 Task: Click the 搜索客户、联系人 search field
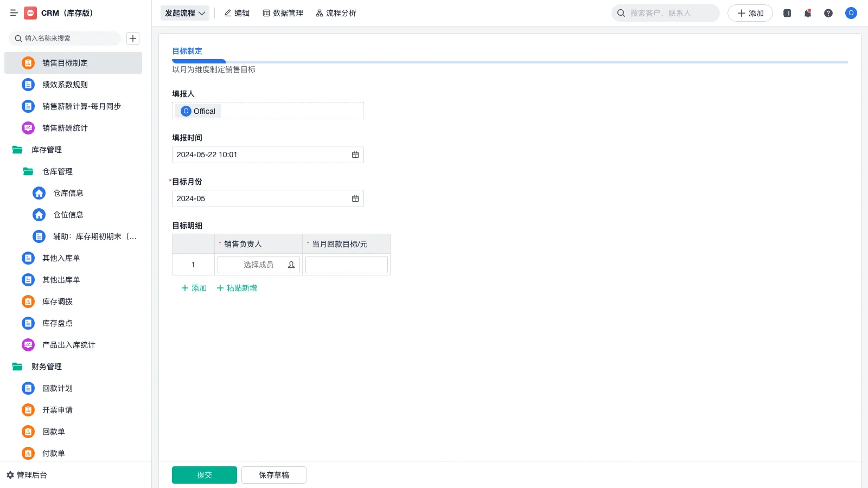point(665,13)
